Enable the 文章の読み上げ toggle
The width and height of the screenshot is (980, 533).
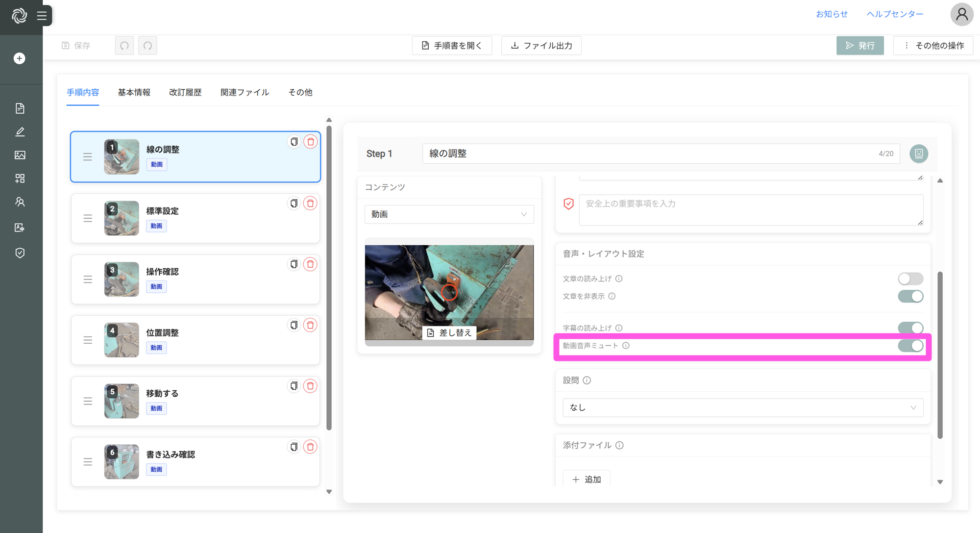click(x=910, y=279)
